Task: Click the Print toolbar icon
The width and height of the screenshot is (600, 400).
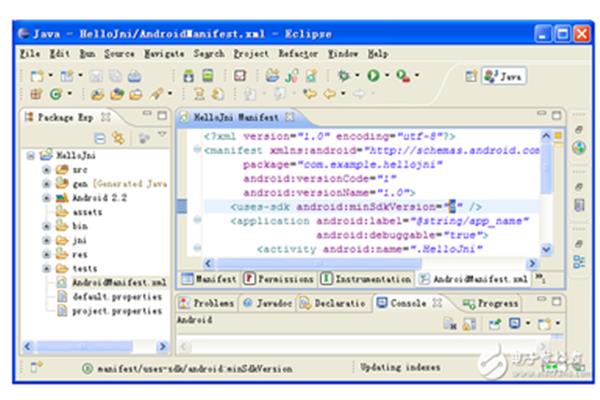Action: click(134, 76)
